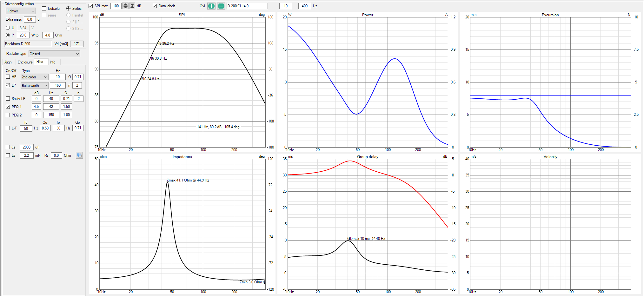Disable the LP filter checkbox
This screenshot has width=644, height=297.
point(8,85)
